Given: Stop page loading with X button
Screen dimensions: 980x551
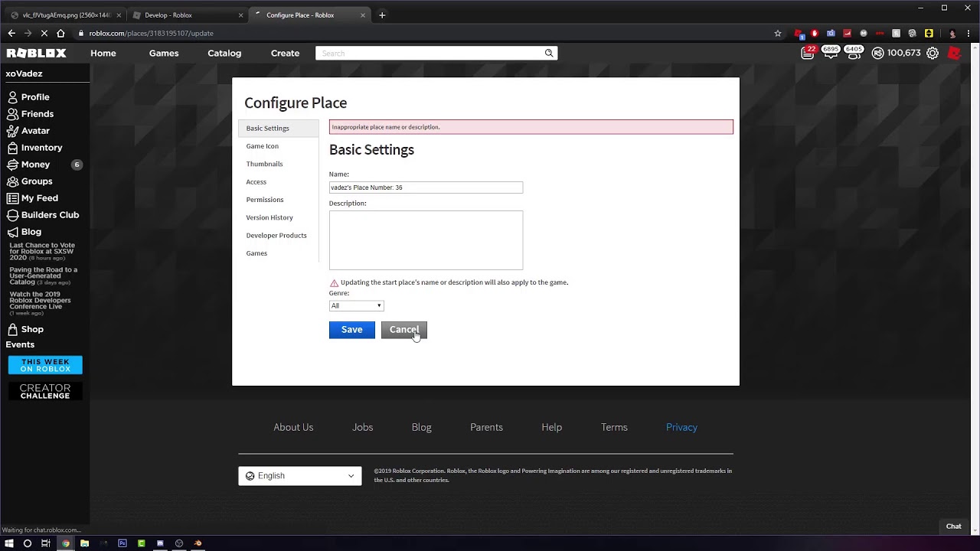Looking at the screenshot, I should click(44, 34).
